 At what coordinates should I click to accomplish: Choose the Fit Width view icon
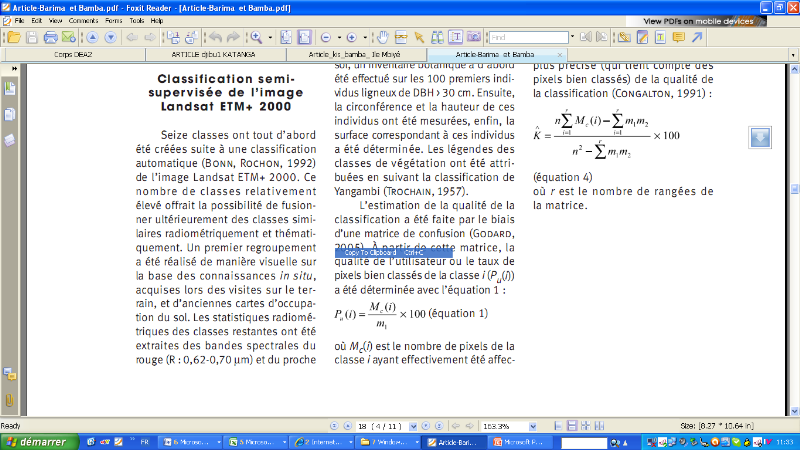coord(304,37)
